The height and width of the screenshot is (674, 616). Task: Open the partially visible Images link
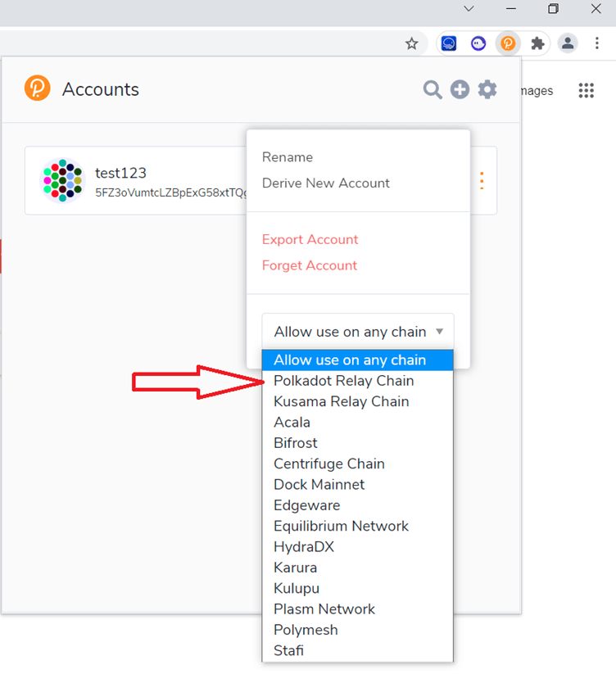point(537,91)
